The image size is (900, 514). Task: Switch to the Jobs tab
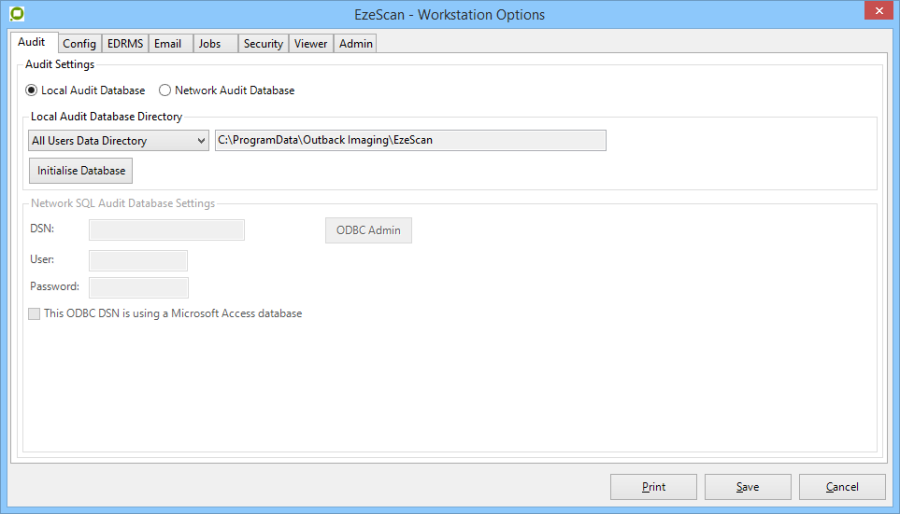(x=210, y=44)
